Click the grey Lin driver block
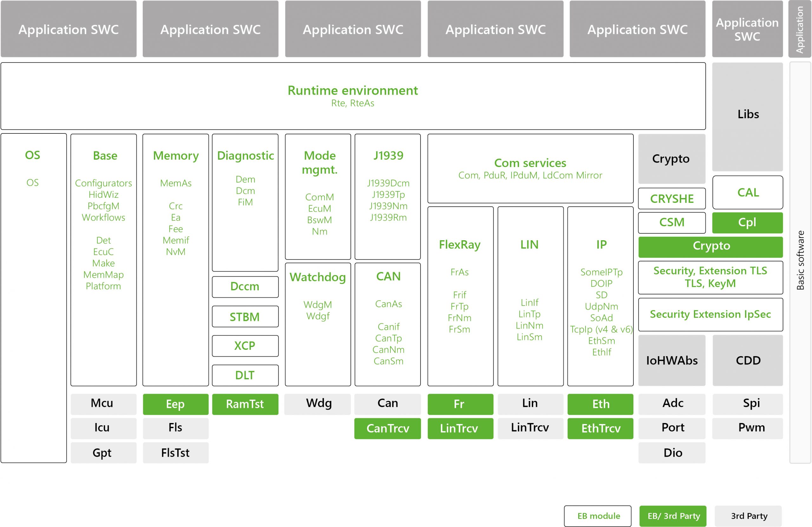Screen dimensions: 812x527 pyautogui.click(x=530, y=404)
